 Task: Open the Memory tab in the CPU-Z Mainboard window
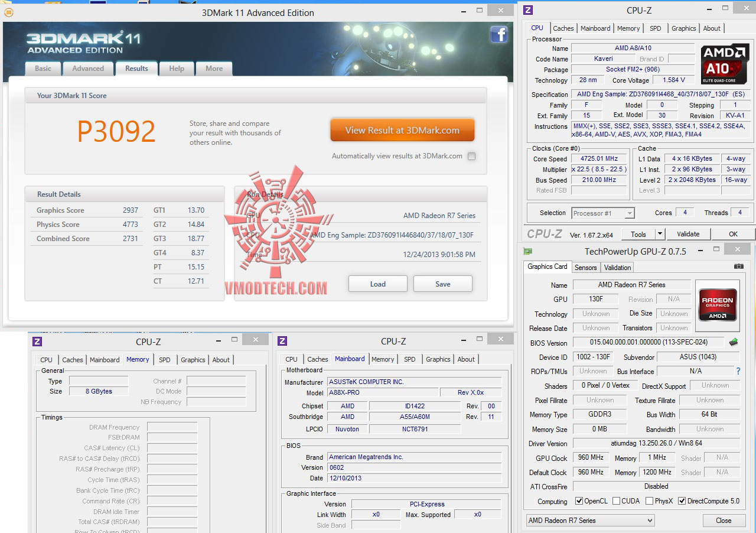tap(383, 359)
